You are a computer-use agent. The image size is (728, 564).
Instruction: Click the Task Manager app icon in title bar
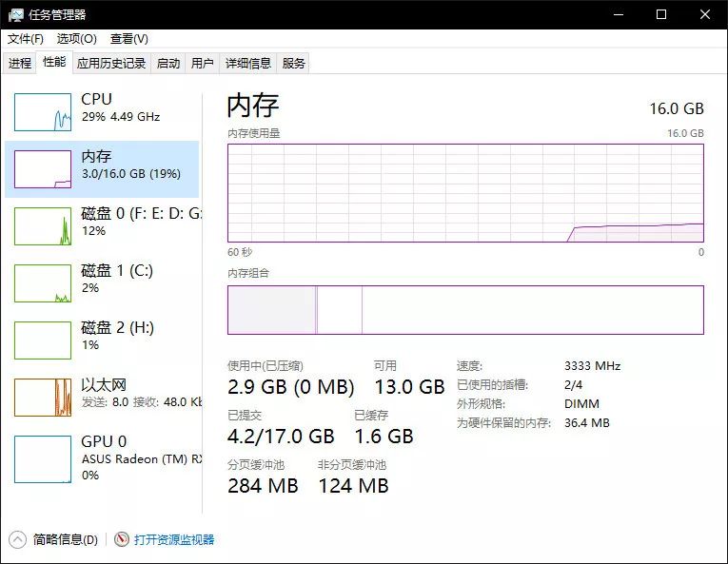click(x=15, y=14)
